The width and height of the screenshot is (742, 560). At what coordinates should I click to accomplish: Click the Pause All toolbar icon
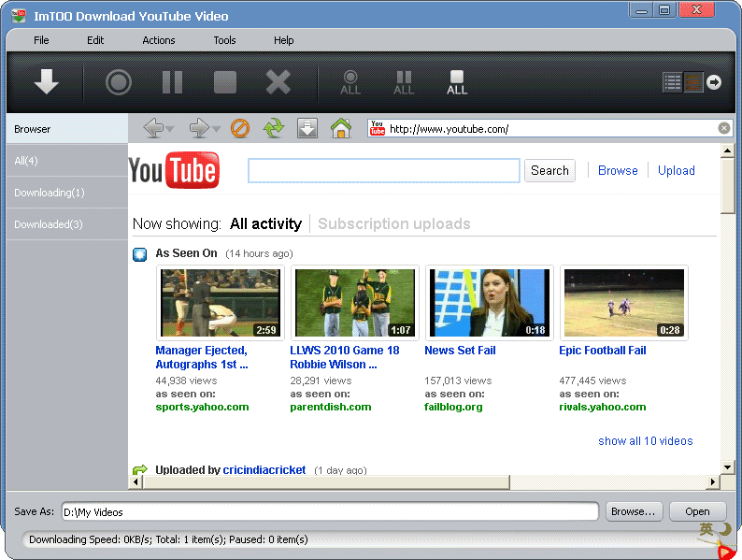pyautogui.click(x=404, y=82)
